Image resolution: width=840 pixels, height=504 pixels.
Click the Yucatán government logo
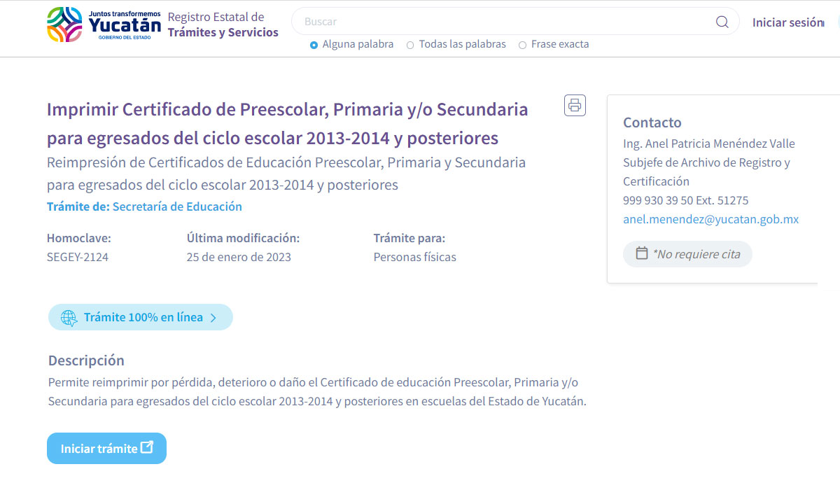(x=104, y=24)
